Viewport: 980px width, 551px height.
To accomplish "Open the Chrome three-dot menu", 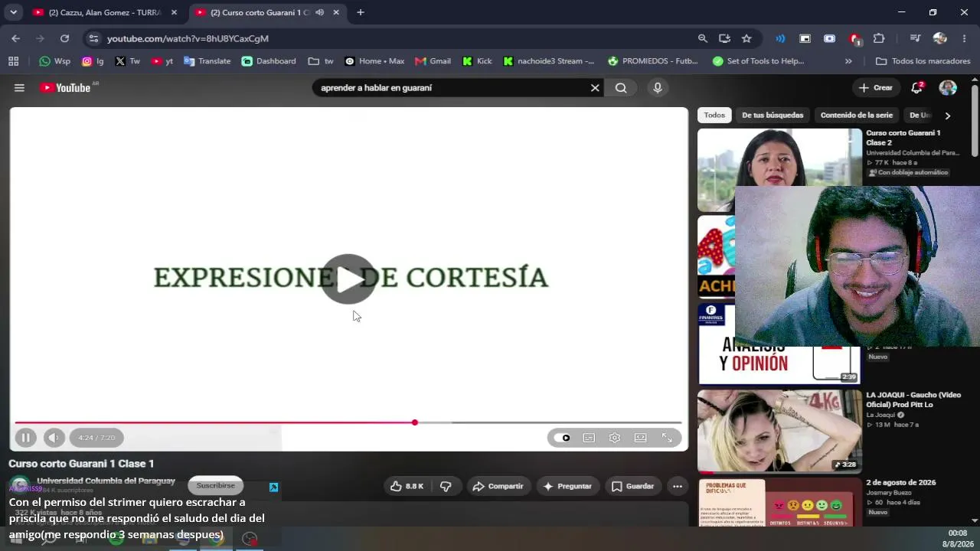I will pyautogui.click(x=964, y=38).
